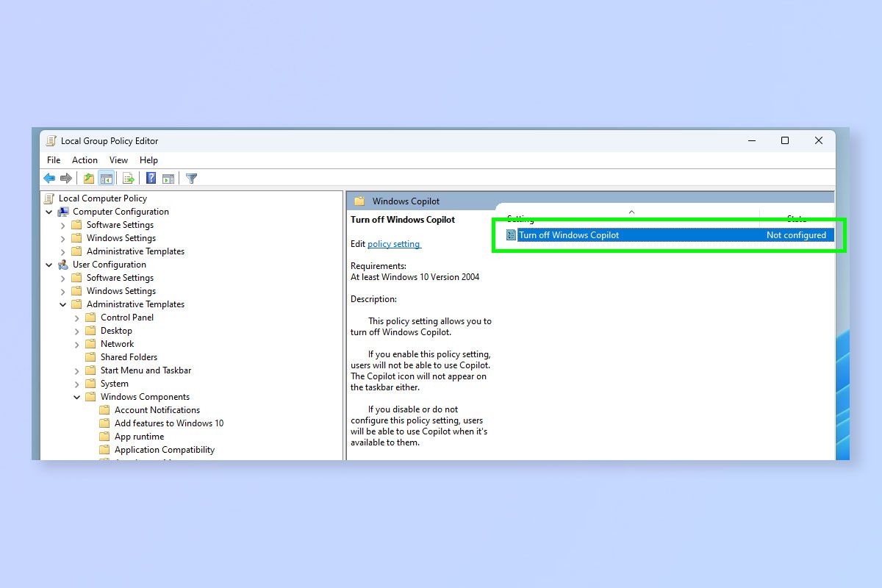The image size is (882, 588).
Task: Click the Export List toolbar icon
Action: pos(127,178)
